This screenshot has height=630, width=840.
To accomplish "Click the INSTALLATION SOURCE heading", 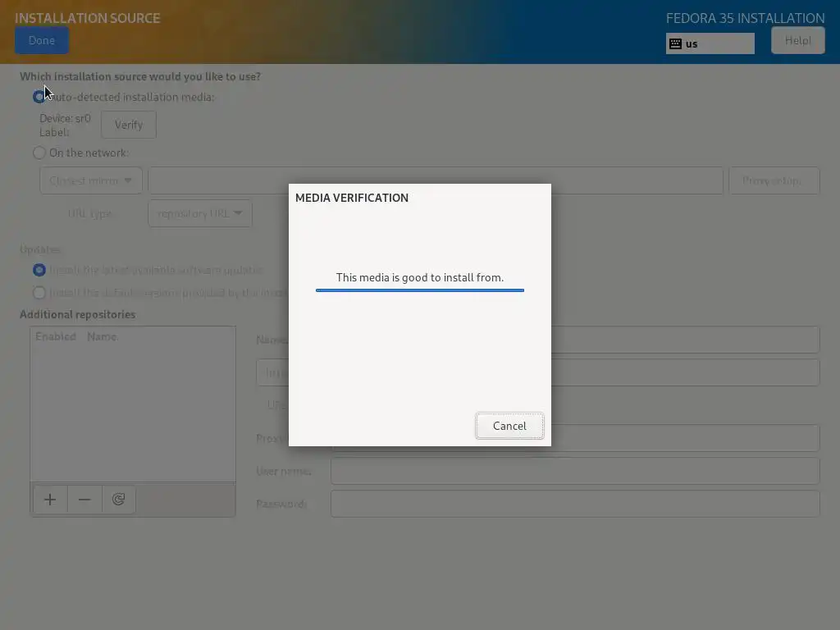I will point(87,18).
